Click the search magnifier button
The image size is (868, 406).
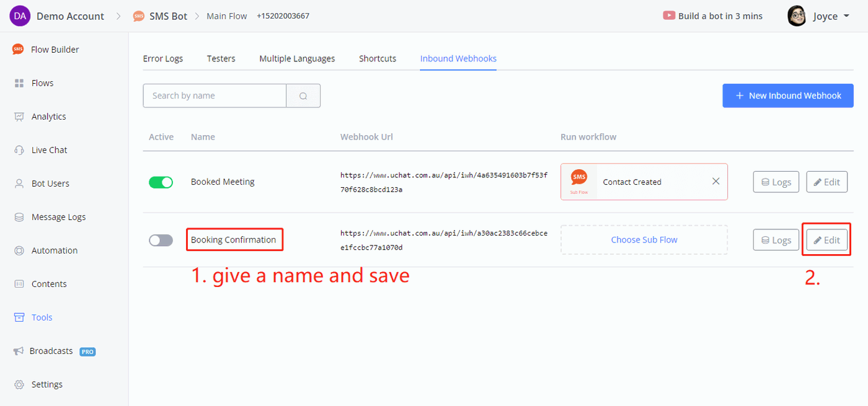point(303,96)
